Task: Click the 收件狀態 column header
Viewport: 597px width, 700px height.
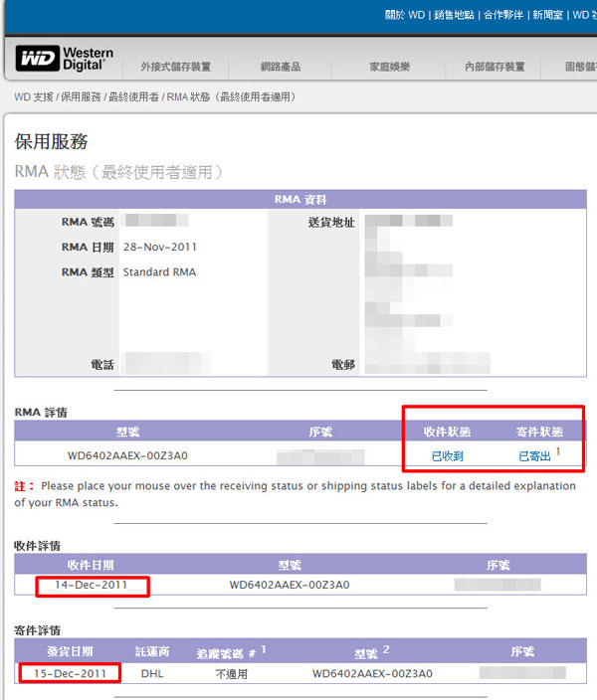Action: pos(447,432)
